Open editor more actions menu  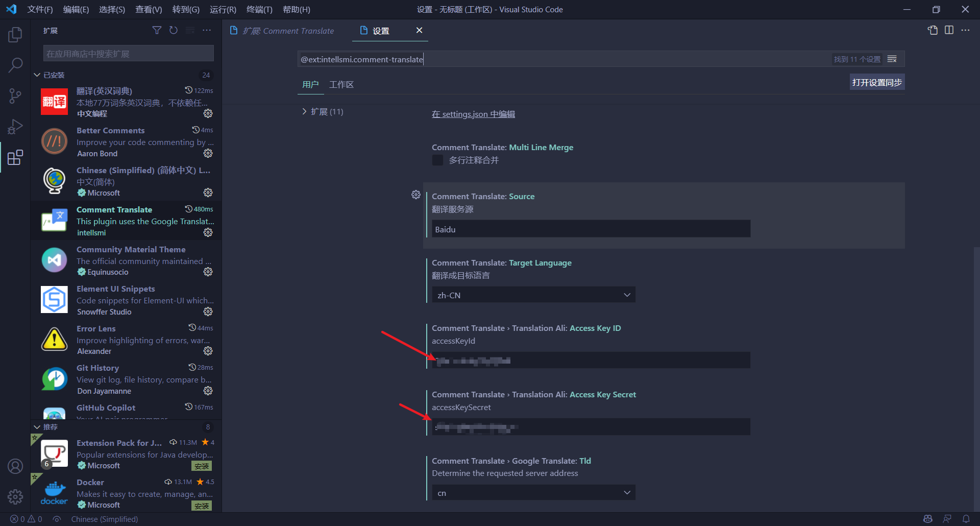[966, 30]
